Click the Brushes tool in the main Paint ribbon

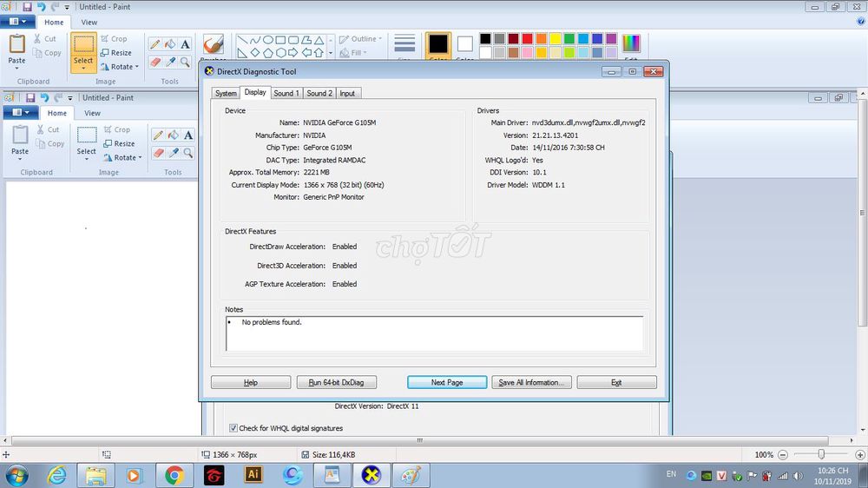coord(214,45)
